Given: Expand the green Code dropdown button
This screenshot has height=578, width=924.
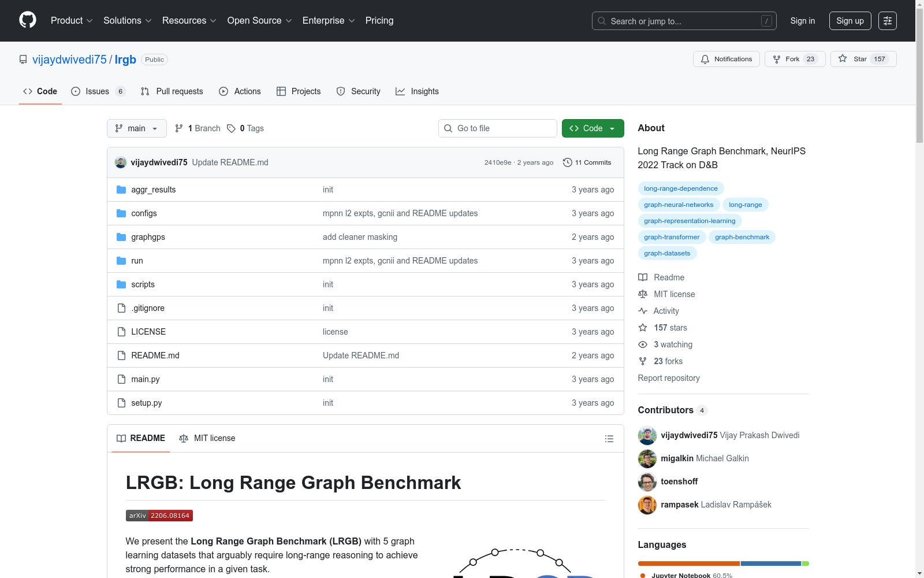Looking at the screenshot, I should pyautogui.click(x=593, y=128).
